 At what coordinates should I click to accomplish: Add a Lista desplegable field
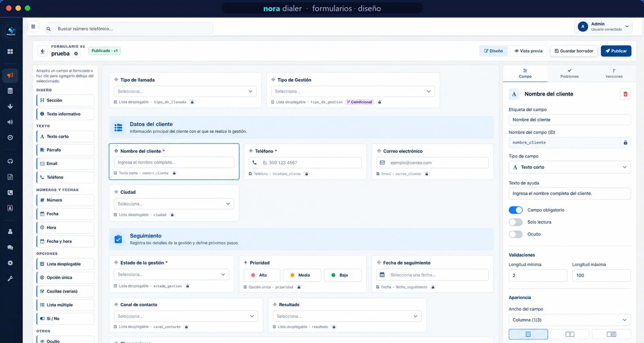click(65, 264)
